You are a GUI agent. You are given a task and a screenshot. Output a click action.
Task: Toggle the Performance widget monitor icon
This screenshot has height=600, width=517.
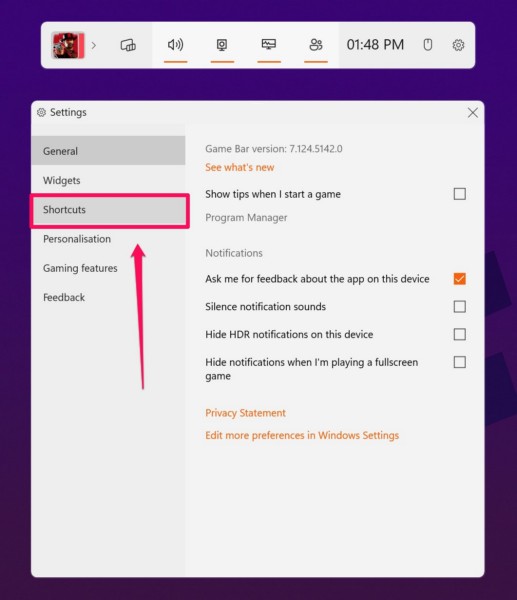click(x=269, y=44)
